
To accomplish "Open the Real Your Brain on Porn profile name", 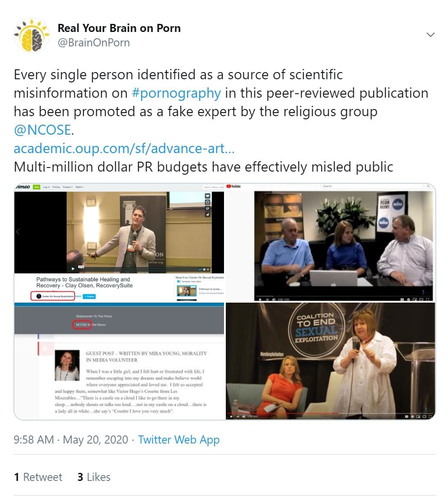I will coord(119,28).
